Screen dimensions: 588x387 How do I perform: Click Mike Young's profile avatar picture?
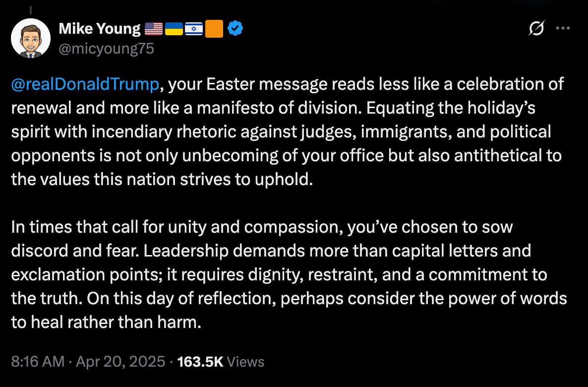(30, 38)
